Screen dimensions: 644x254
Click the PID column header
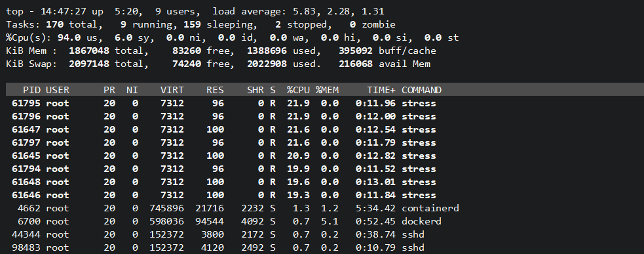(32, 90)
